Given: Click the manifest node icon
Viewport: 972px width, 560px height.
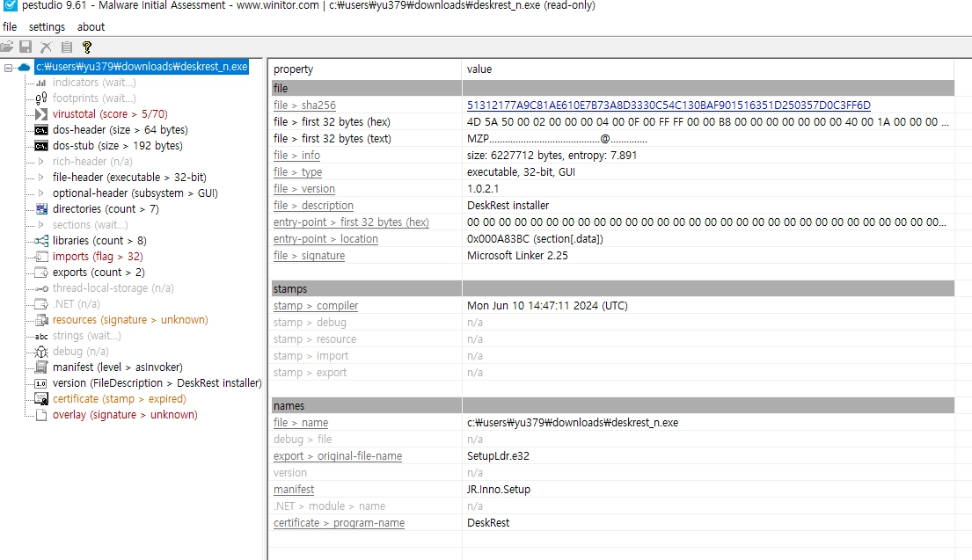Looking at the screenshot, I should (x=41, y=367).
